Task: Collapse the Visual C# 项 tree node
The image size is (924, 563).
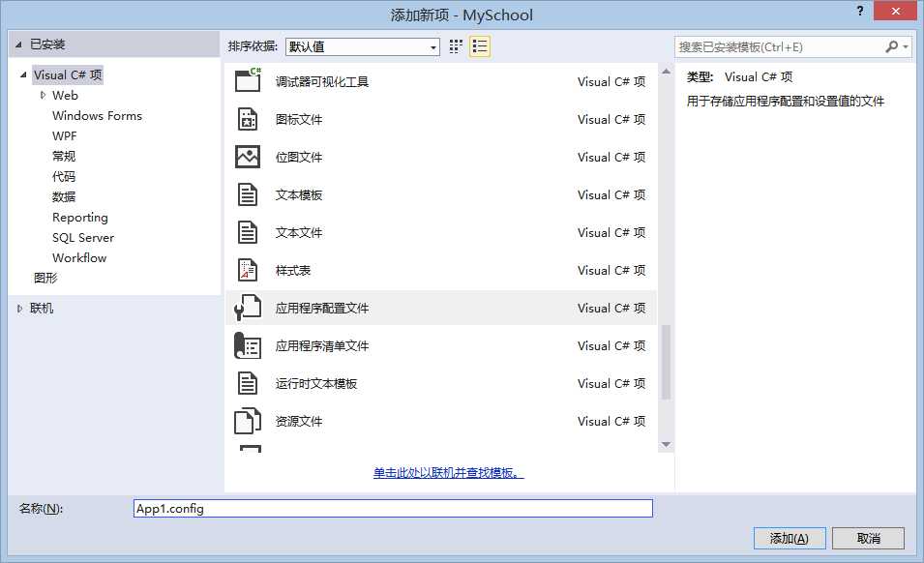Action: point(23,74)
